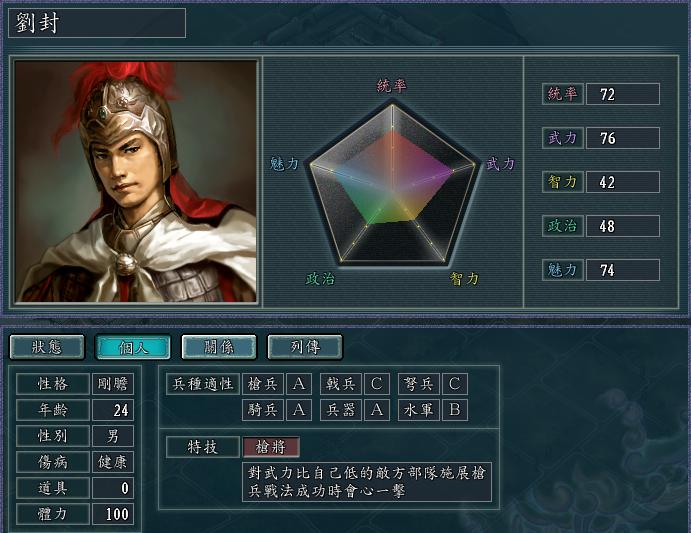This screenshot has width=691, height=533.
Task: Click the 槍兵 aptitude grade A box
Action: pos(299,384)
